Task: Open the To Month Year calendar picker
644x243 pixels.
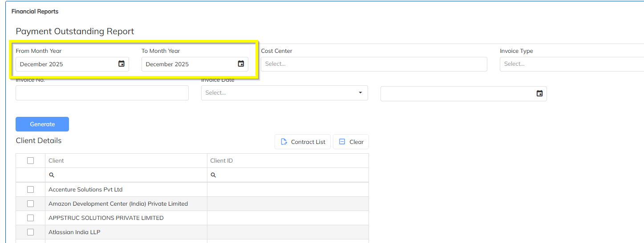Action: pos(241,64)
